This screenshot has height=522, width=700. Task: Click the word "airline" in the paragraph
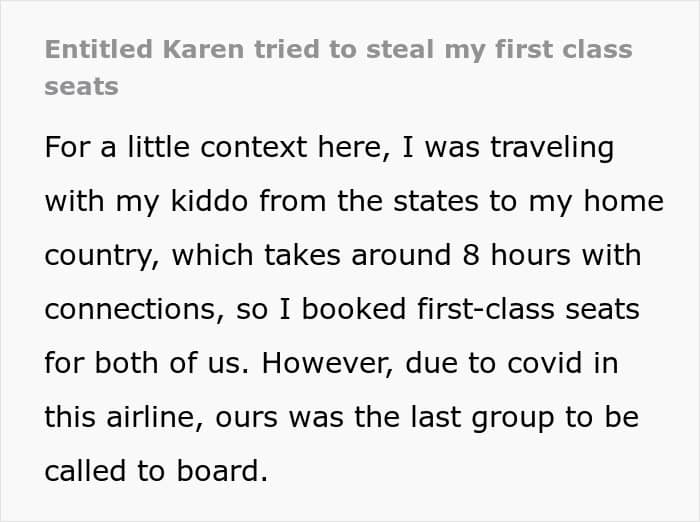coord(152,418)
